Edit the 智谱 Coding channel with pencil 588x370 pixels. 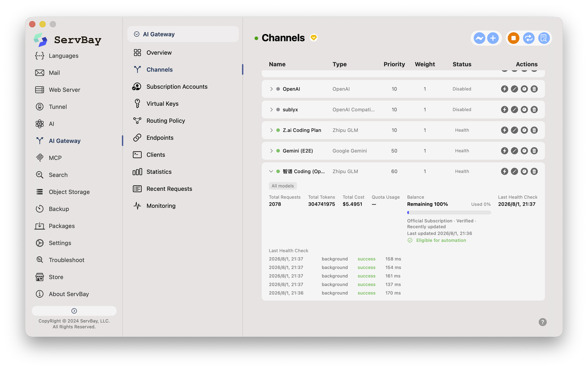(x=514, y=171)
